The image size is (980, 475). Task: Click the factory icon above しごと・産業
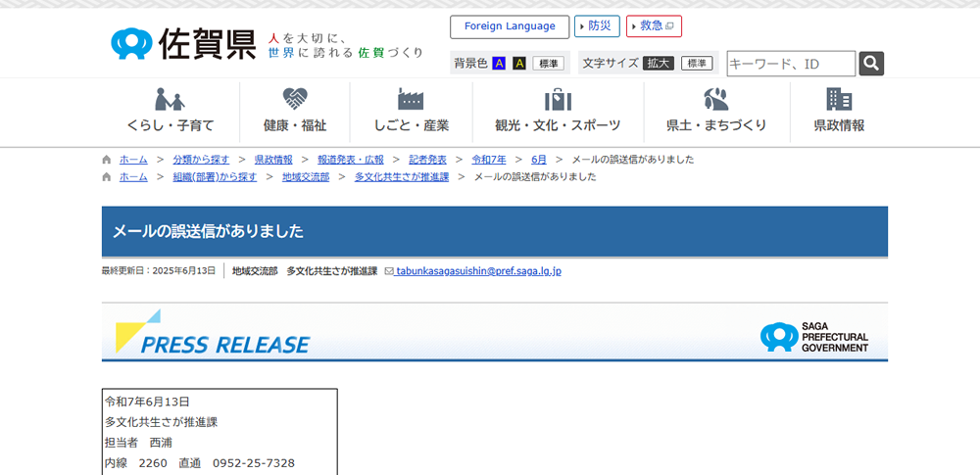coord(411,99)
